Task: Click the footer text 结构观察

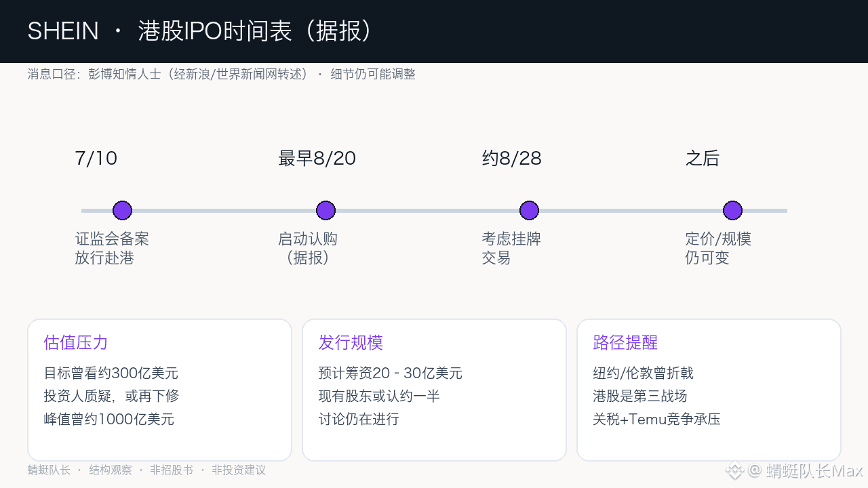Action: [x=111, y=470]
